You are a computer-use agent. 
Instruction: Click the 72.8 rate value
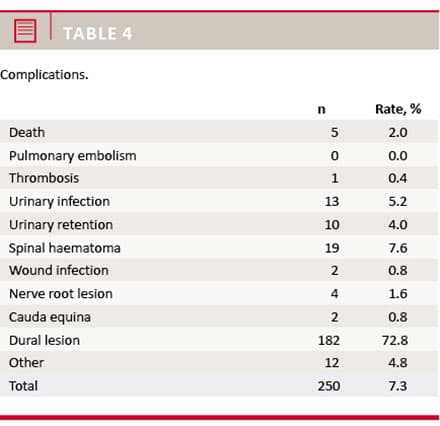tap(395, 340)
